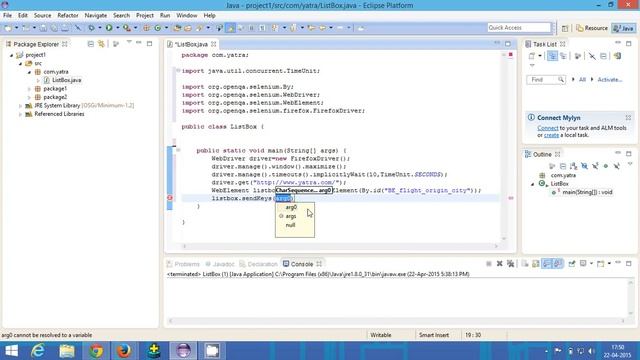Viewport: 640px width, 360px height.
Task: Click Remove All Terminated Launches in Console
Action: 511,264
